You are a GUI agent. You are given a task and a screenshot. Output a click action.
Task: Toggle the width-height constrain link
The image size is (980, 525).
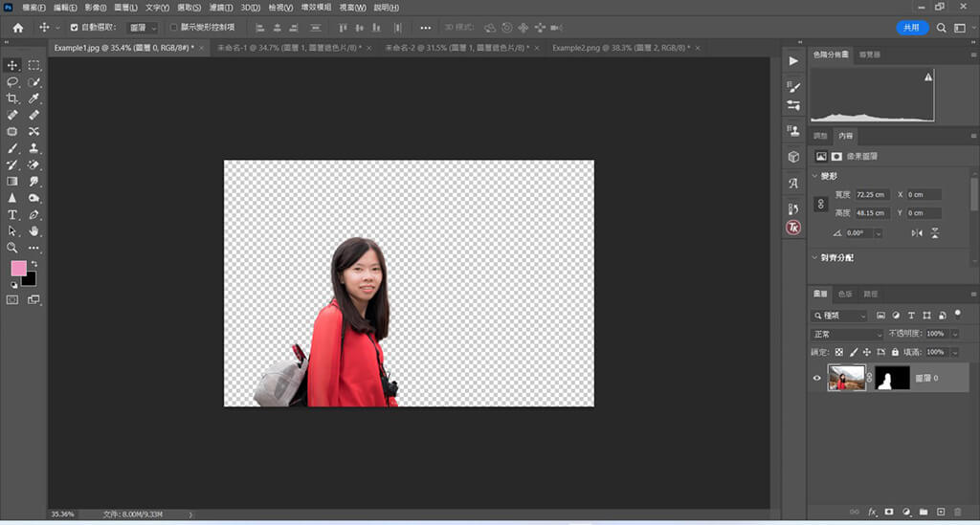coord(820,204)
